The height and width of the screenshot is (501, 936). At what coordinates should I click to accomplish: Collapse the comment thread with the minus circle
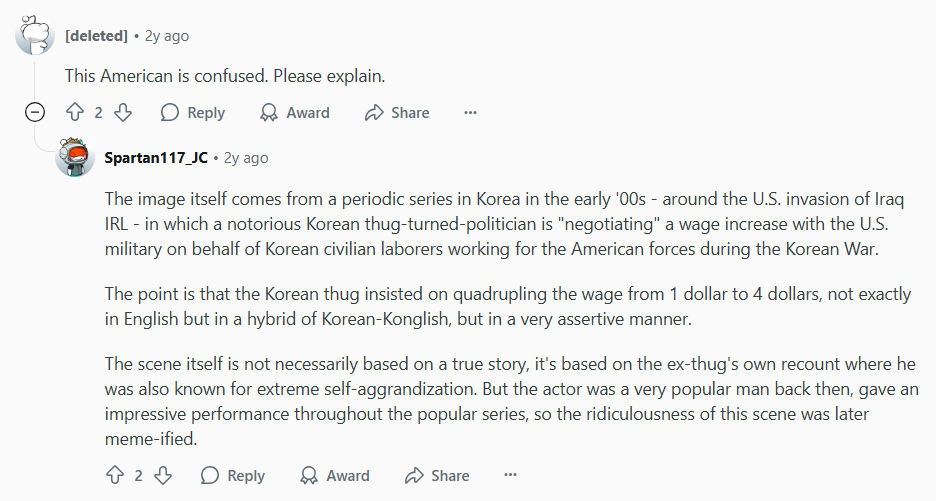[35, 112]
